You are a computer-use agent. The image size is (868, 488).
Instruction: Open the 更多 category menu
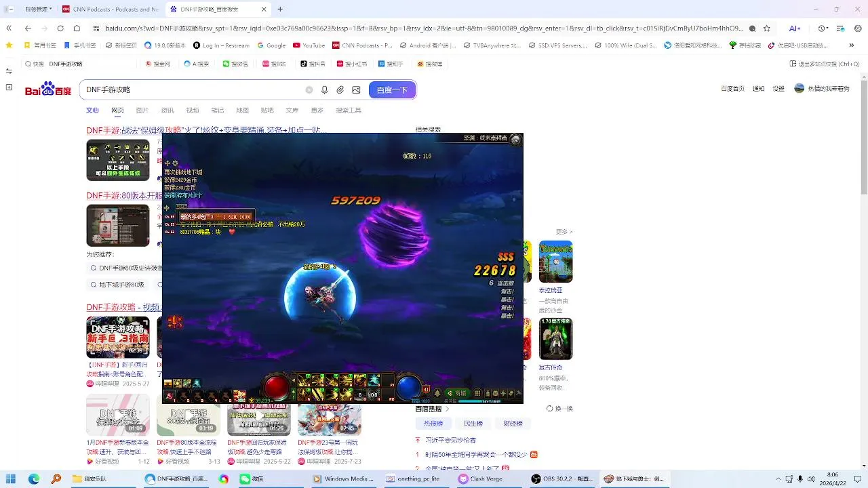[x=317, y=110]
